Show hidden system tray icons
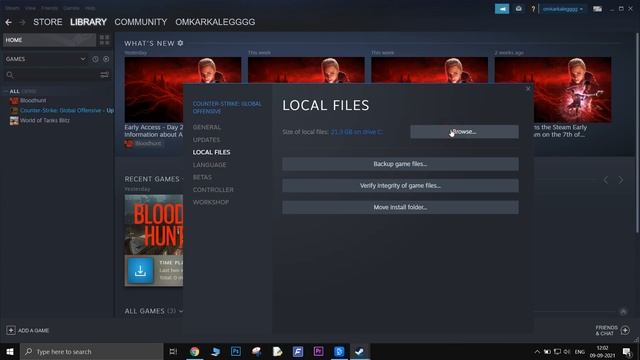The image size is (640, 360). (x=537, y=351)
